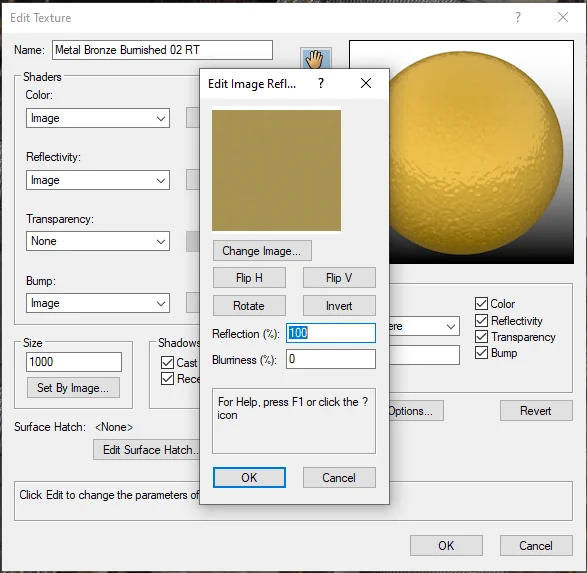Viewport: 587px width, 573px height.
Task: Toggle the Bump checkbox
Action: (x=481, y=353)
